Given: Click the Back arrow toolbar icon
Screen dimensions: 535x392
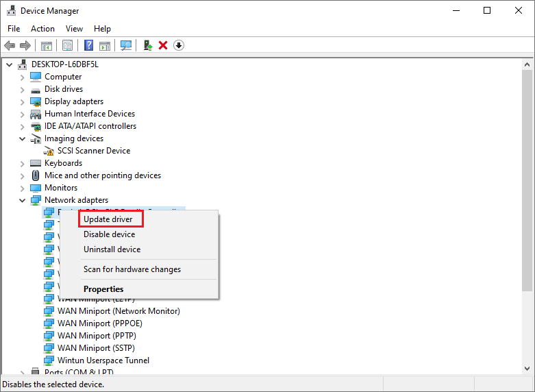Looking at the screenshot, I should tap(10, 45).
